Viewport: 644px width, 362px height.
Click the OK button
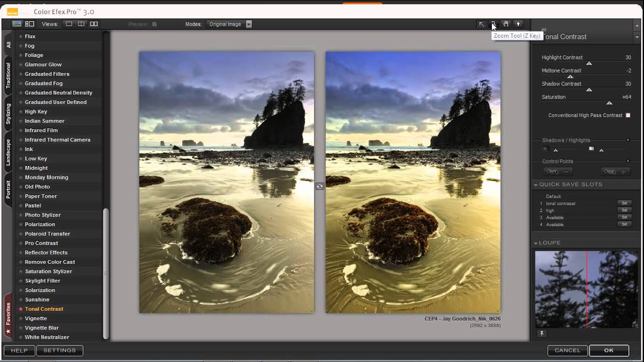click(609, 350)
